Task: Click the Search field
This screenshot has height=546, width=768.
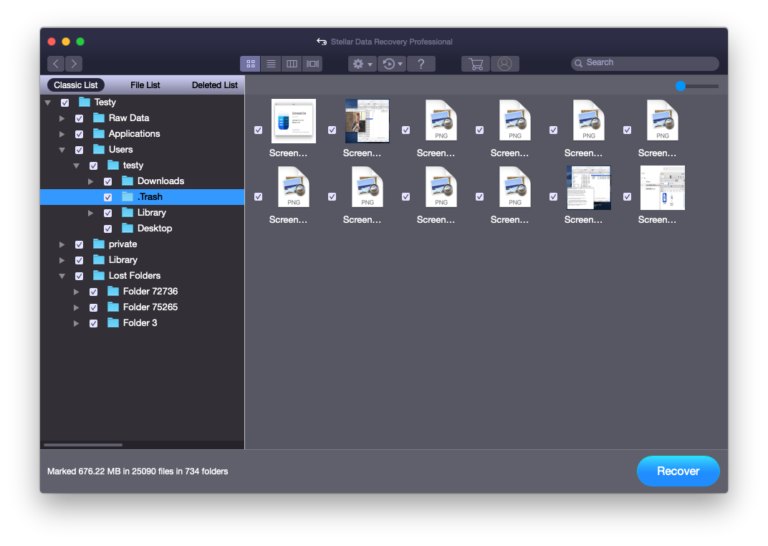Action: [645, 63]
